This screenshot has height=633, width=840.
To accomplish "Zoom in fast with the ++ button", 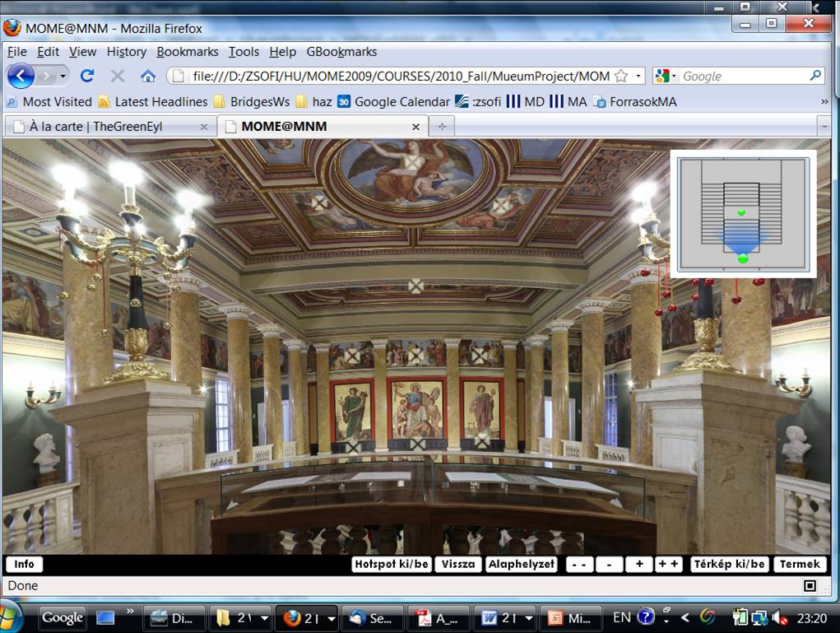I will (x=669, y=565).
